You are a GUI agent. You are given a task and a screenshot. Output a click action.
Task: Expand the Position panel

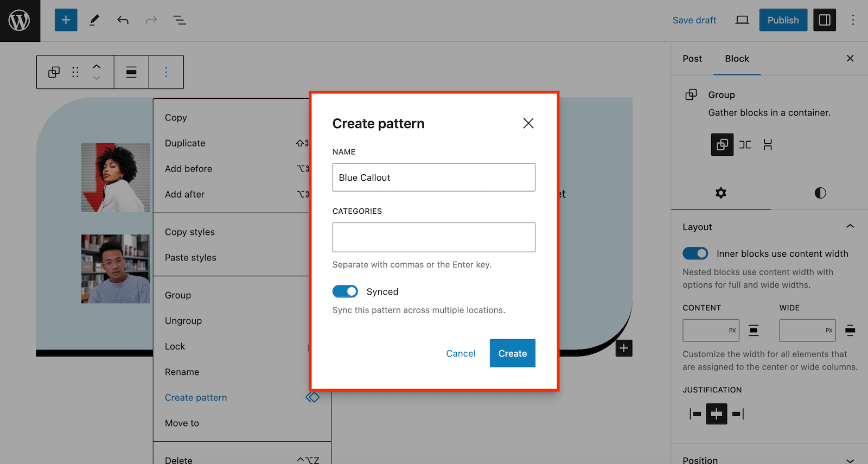pyautogui.click(x=850, y=460)
